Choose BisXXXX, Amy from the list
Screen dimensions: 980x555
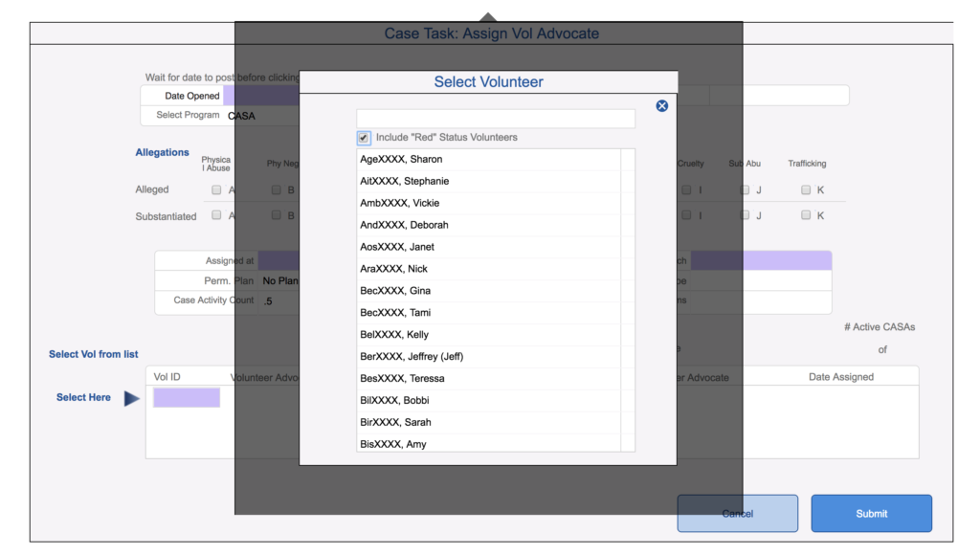(488, 444)
